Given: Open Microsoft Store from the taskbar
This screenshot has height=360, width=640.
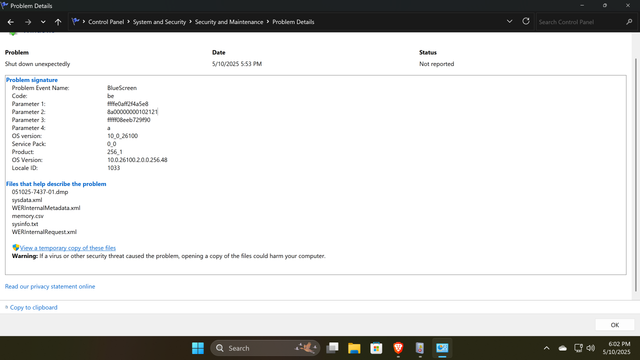Looking at the screenshot, I should tap(376, 348).
